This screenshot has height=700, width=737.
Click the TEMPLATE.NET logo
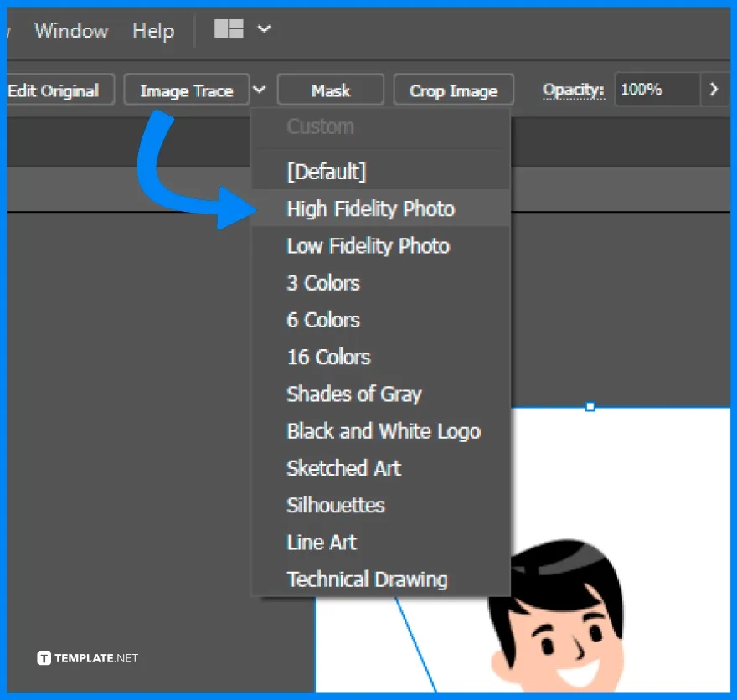86,658
